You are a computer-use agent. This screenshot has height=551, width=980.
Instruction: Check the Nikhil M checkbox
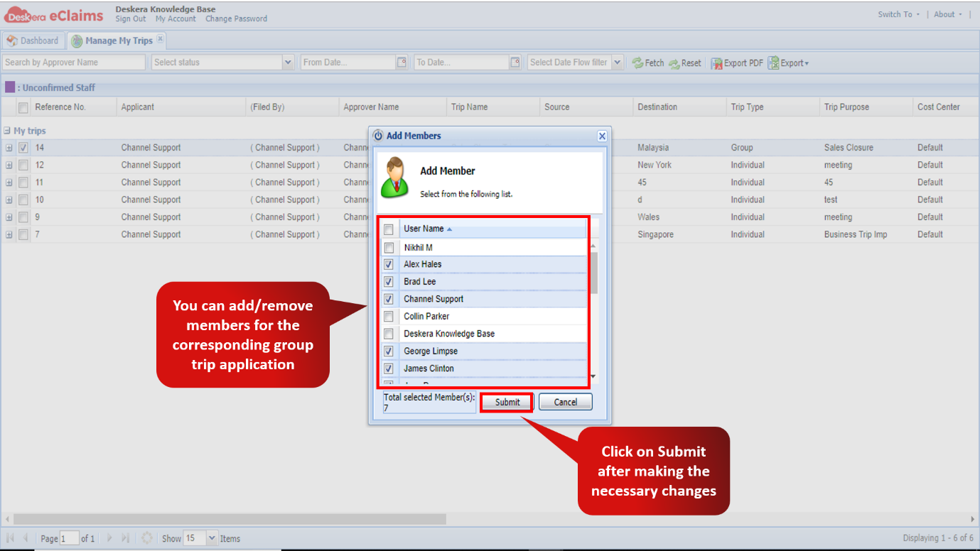389,248
